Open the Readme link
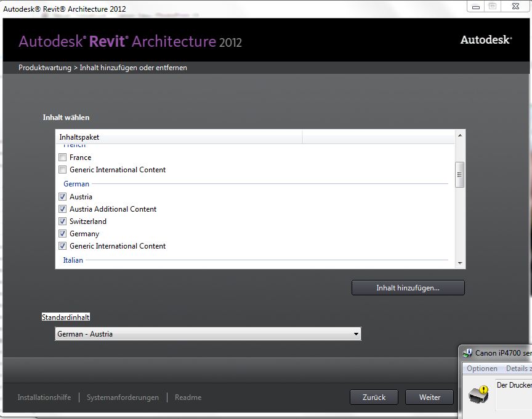The image size is (532, 419). [x=188, y=397]
